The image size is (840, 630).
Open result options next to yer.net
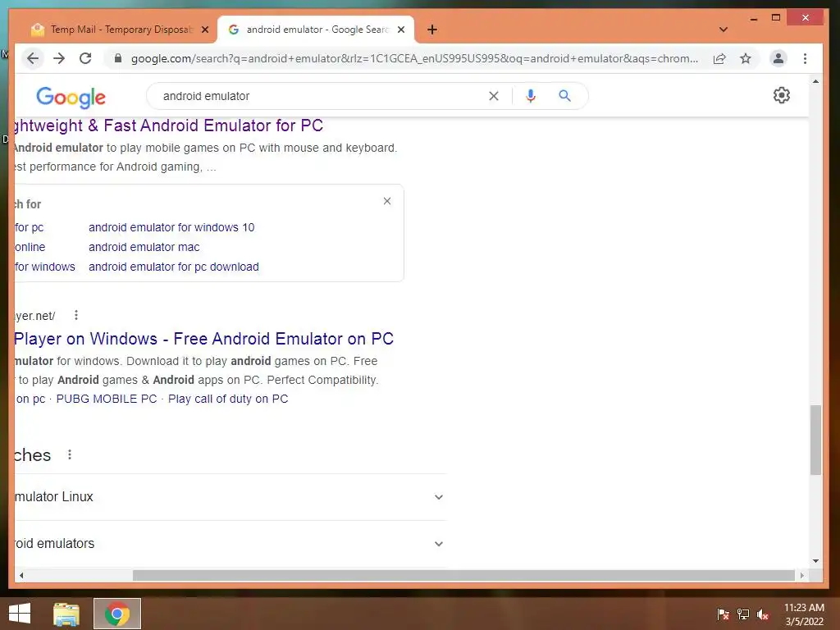[76, 315]
